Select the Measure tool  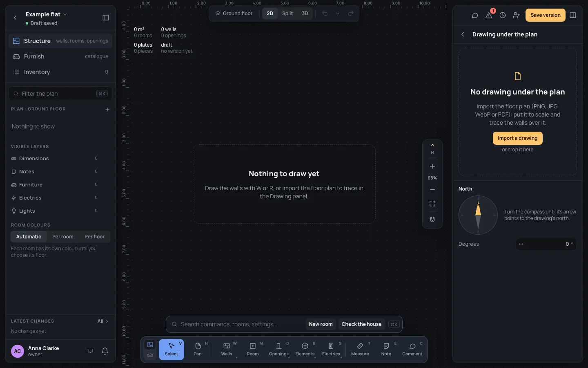[x=360, y=350]
